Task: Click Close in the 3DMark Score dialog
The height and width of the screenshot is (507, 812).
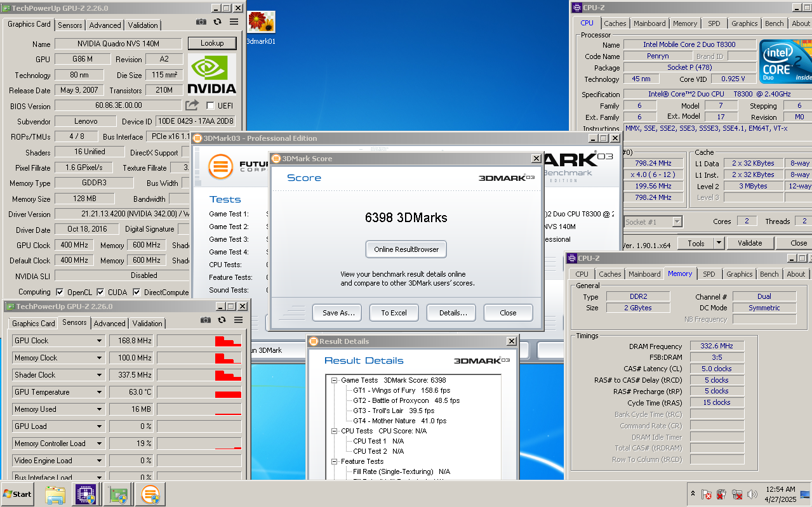Action: pyautogui.click(x=509, y=313)
